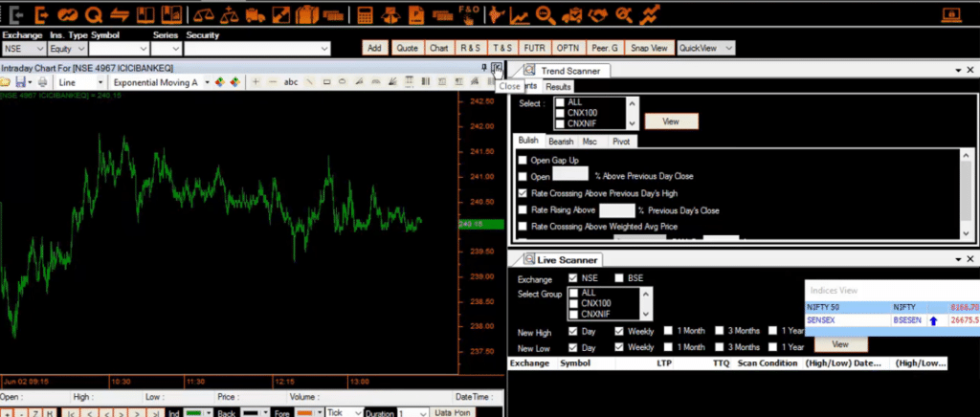The image size is (980, 417).
Task: Open the Results tab in Trend Scanner
Action: pyautogui.click(x=558, y=87)
